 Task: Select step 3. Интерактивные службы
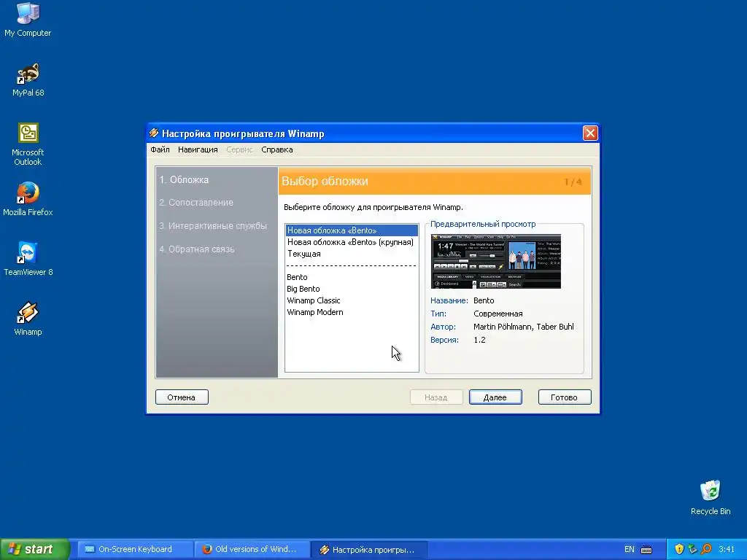(x=213, y=226)
